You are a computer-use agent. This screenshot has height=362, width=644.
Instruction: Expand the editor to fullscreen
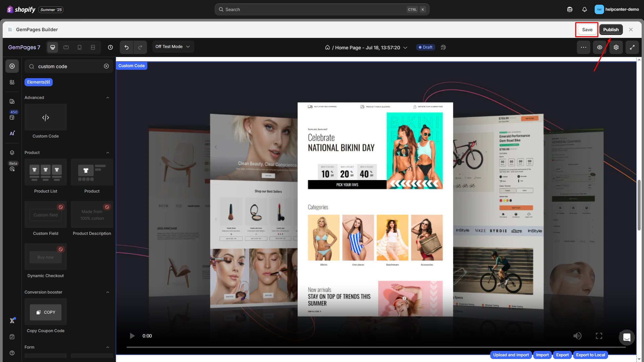(632, 47)
